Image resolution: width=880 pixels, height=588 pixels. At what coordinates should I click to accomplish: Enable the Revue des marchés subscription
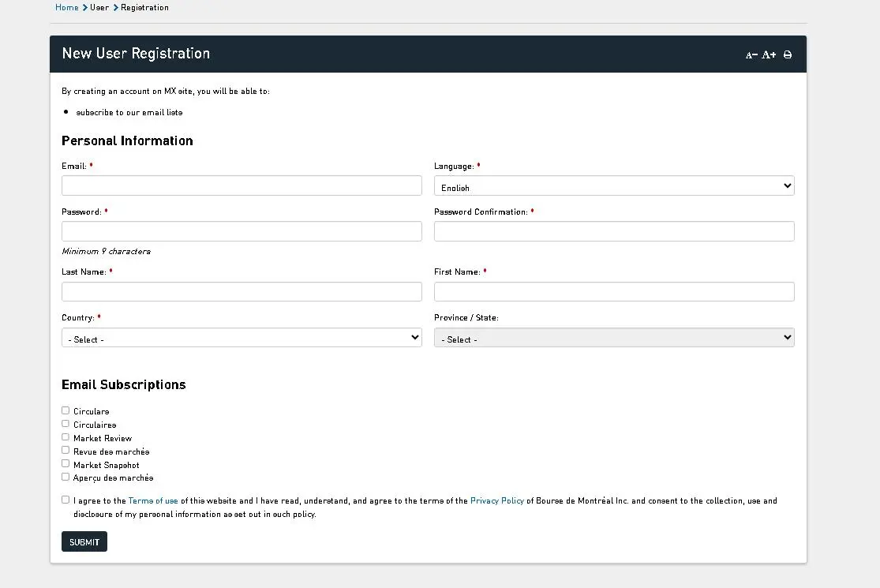click(66, 451)
